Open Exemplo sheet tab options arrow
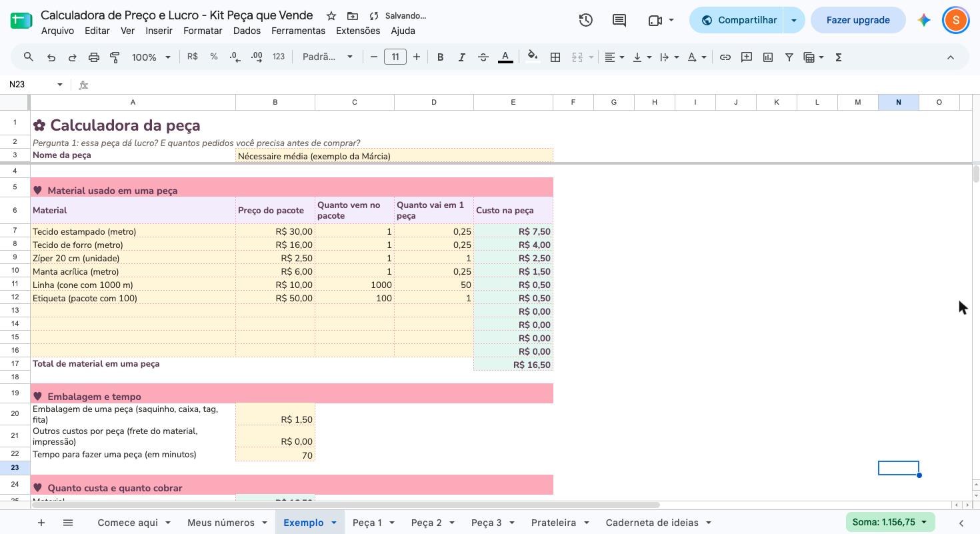This screenshot has width=980, height=534. [334, 523]
